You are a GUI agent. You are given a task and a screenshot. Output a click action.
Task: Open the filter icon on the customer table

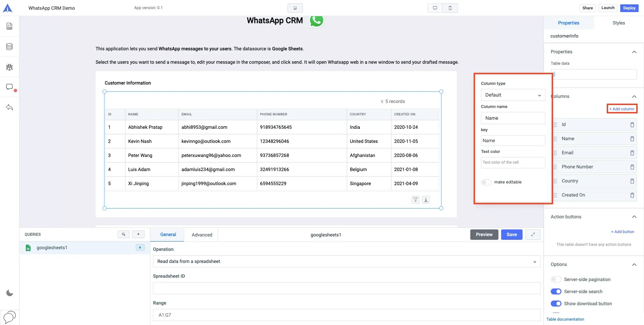416,200
